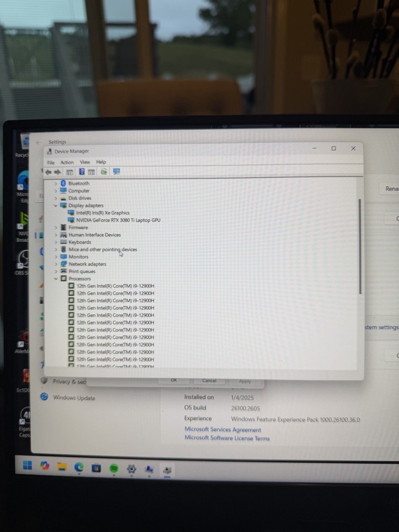Collapse the Display adapters category chevron
The width and height of the screenshot is (399, 532).
[56, 205]
